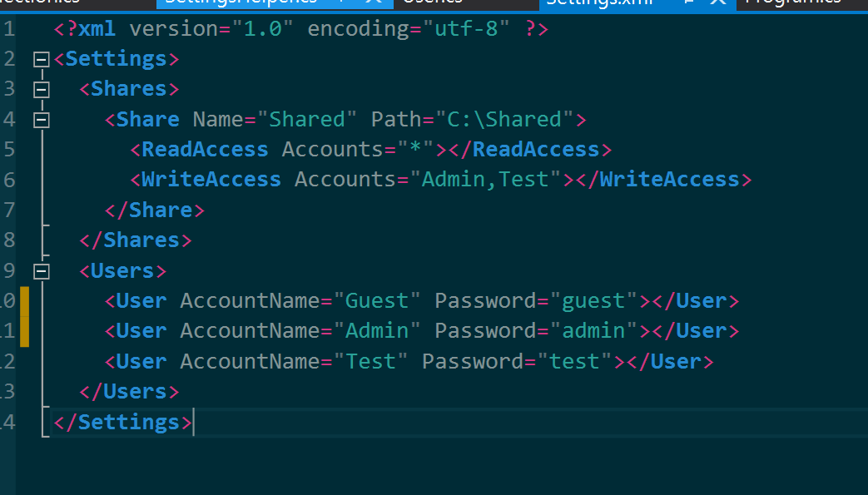This screenshot has width=868, height=495.
Task: Pin the SettingsHelpers document tab
Action: [340, 4]
